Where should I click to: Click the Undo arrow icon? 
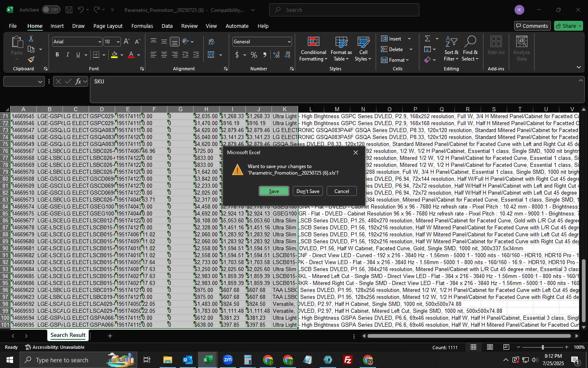click(x=81, y=10)
